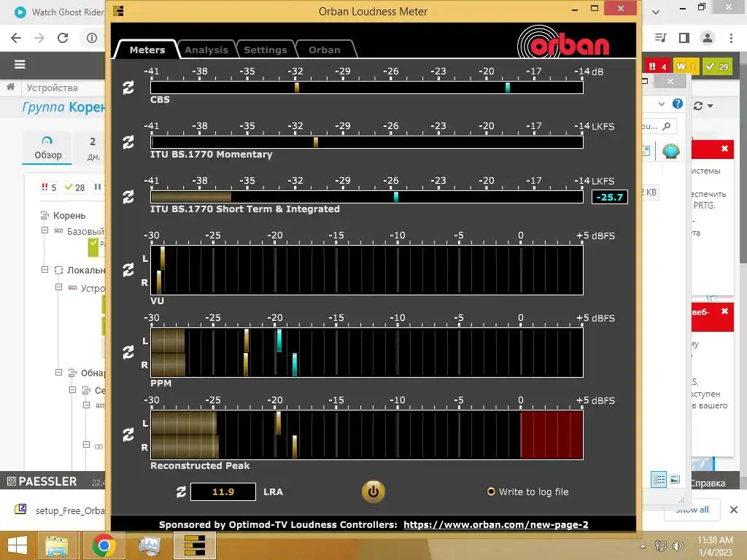Switch to the Meters tab
The height and width of the screenshot is (560, 747).
(x=147, y=50)
